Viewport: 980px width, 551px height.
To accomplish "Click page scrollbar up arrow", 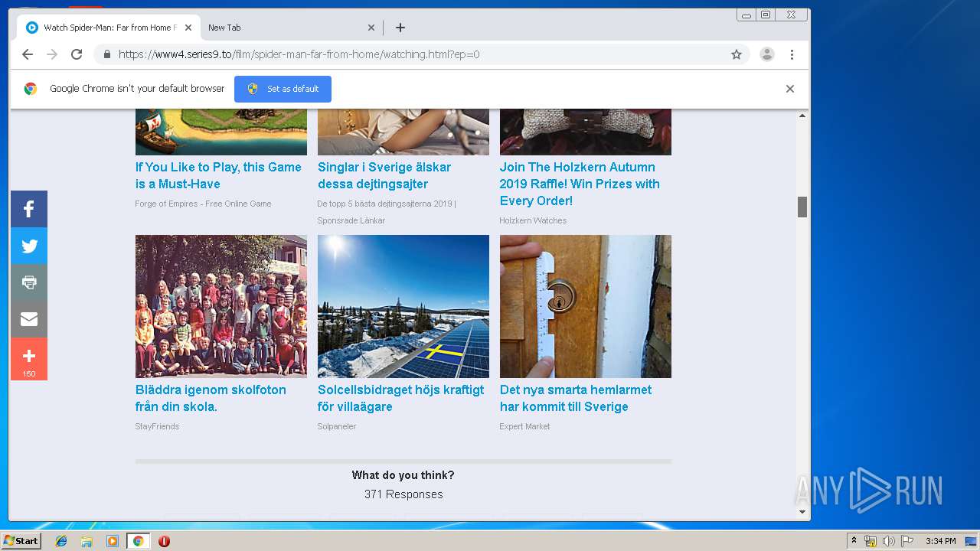I will (x=802, y=116).
